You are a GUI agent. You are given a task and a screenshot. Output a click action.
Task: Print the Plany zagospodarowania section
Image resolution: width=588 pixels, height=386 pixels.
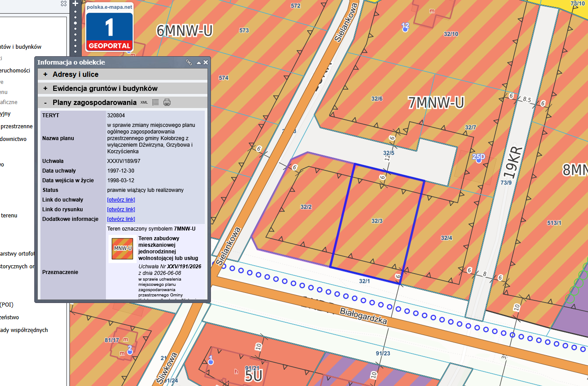coord(167,102)
